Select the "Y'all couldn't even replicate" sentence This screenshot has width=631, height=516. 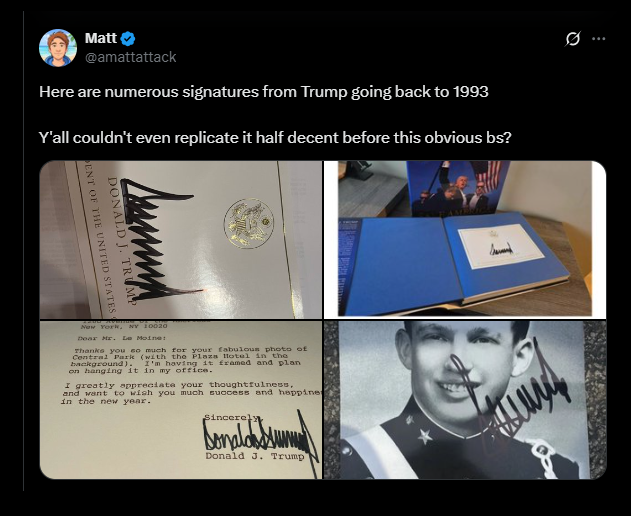pos(275,138)
